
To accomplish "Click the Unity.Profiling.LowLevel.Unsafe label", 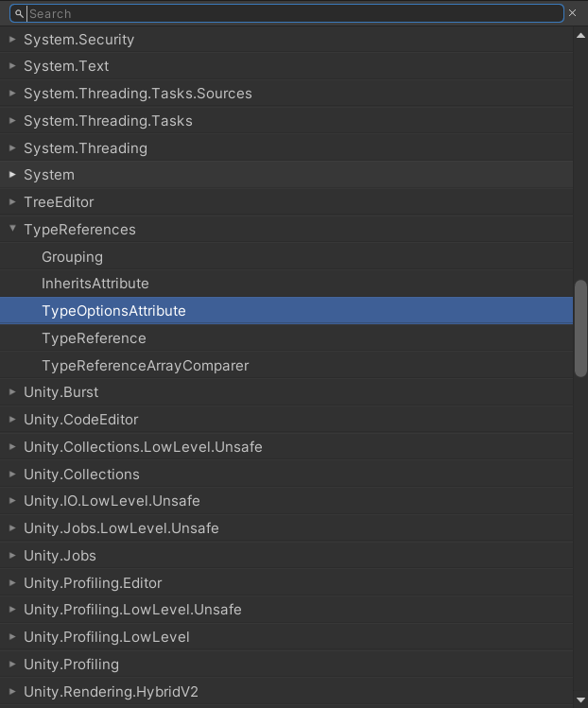I will [132, 609].
